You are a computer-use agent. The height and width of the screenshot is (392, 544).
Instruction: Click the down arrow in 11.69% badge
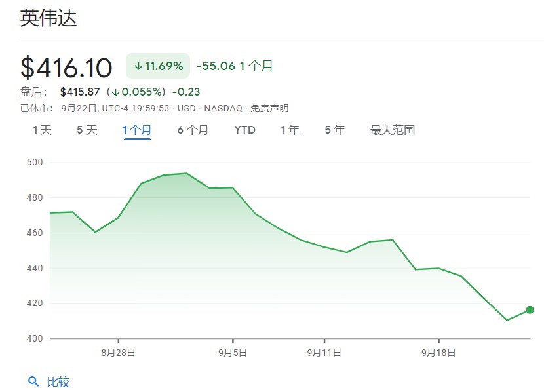click(138, 66)
